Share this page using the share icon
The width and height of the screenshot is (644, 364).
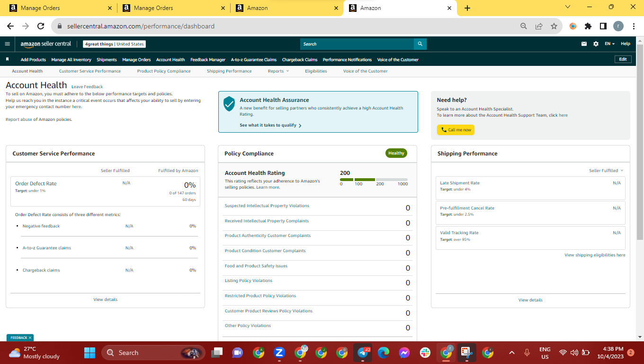[539, 26]
